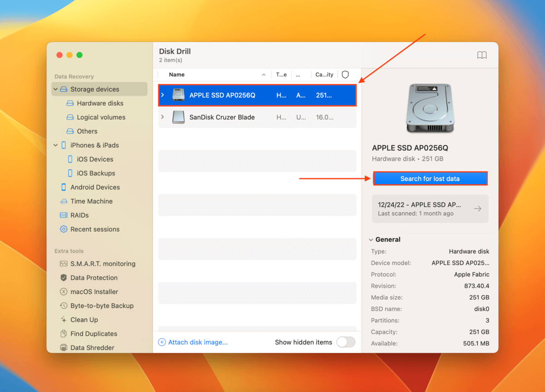Click the Android Devices icon
545x392 pixels.
64,187
